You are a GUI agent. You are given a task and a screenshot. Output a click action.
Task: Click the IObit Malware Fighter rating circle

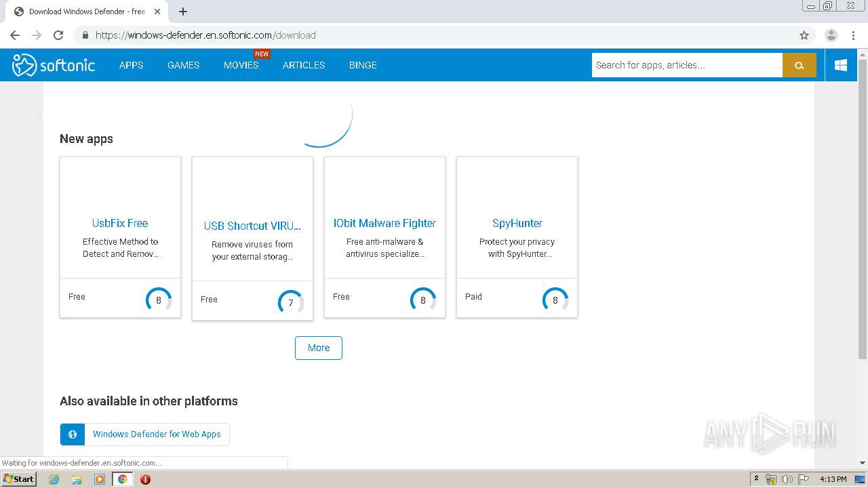coord(423,300)
